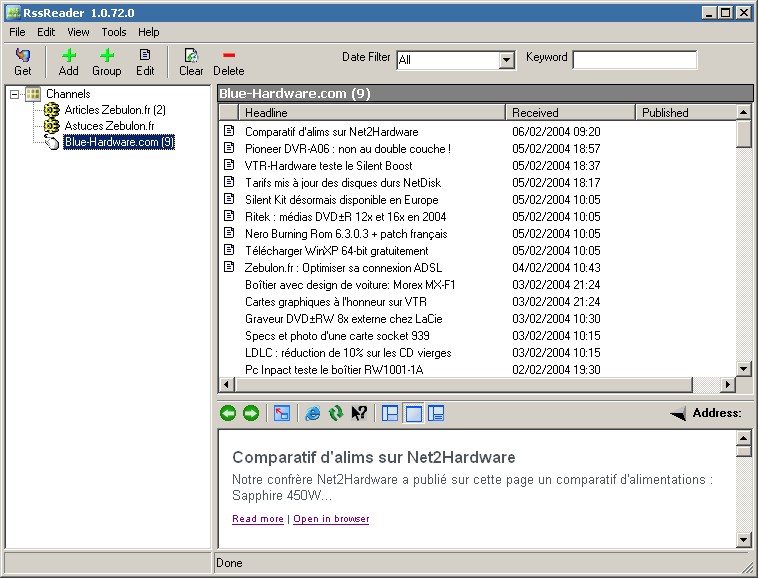
Task: Select headline Boîtier avec design de voiture
Action: click(x=350, y=285)
